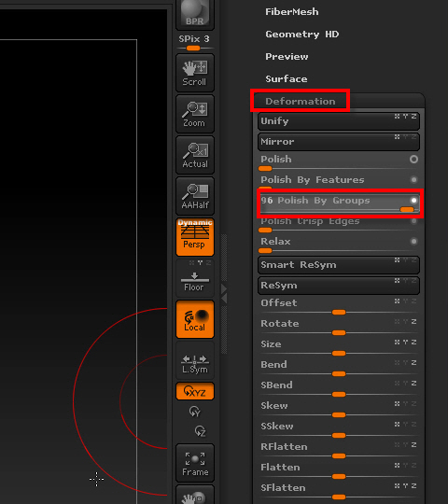
Task: Toggle XYZ rotation mode
Action: [x=195, y=391]
